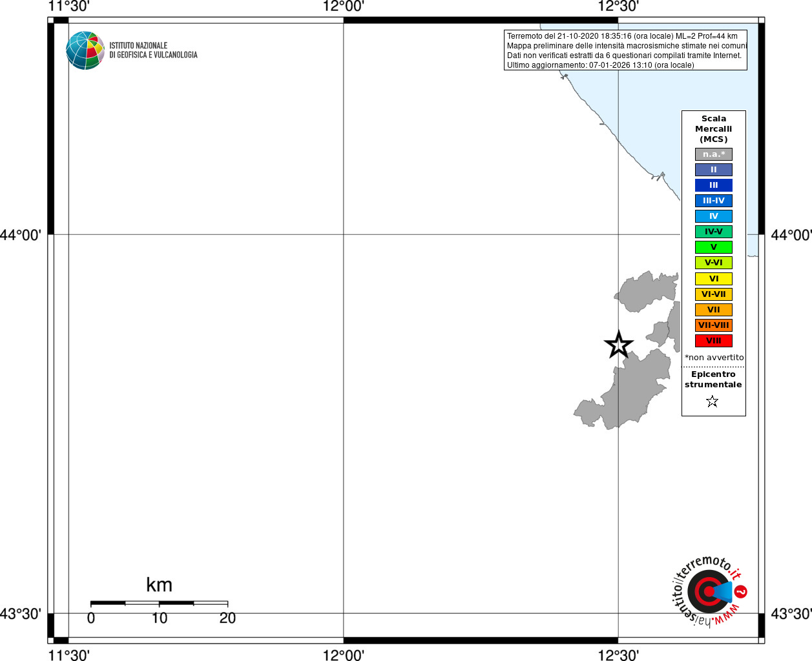Select the light blue IV legend swatch

[714, 216]
